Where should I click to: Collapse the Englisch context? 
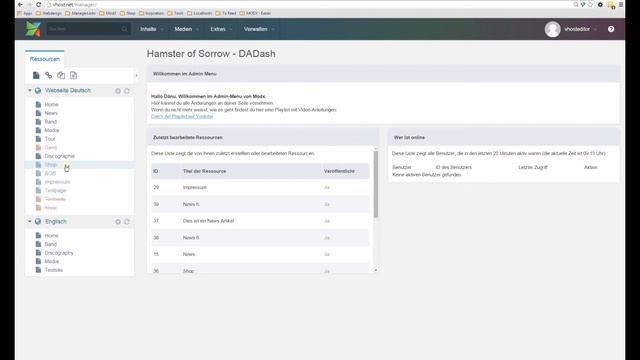click(x=29, y=222)
